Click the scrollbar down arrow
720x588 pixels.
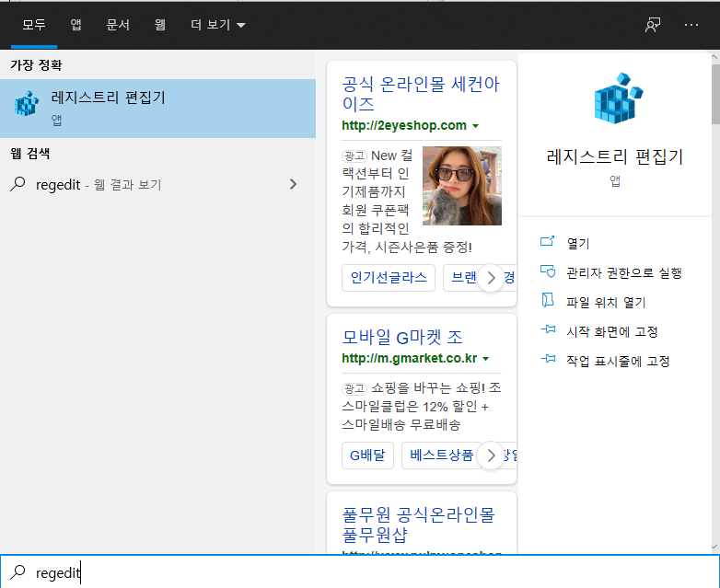click(714, 547)
